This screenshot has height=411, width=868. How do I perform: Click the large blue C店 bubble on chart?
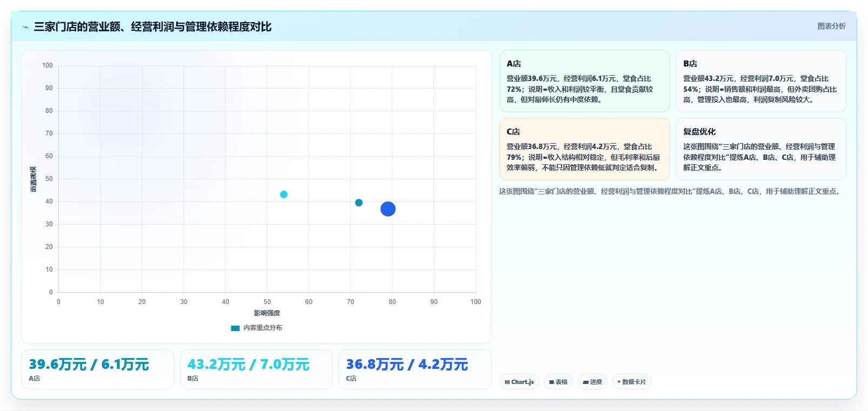pos(388,209)
